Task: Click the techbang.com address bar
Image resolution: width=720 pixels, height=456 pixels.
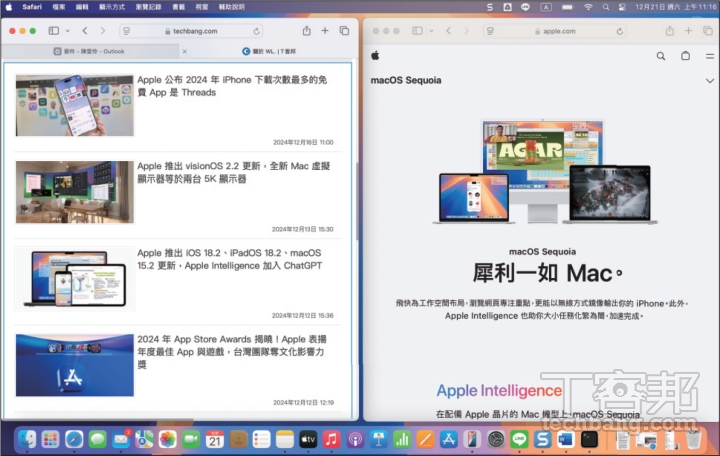Action: tap(191, 31)
